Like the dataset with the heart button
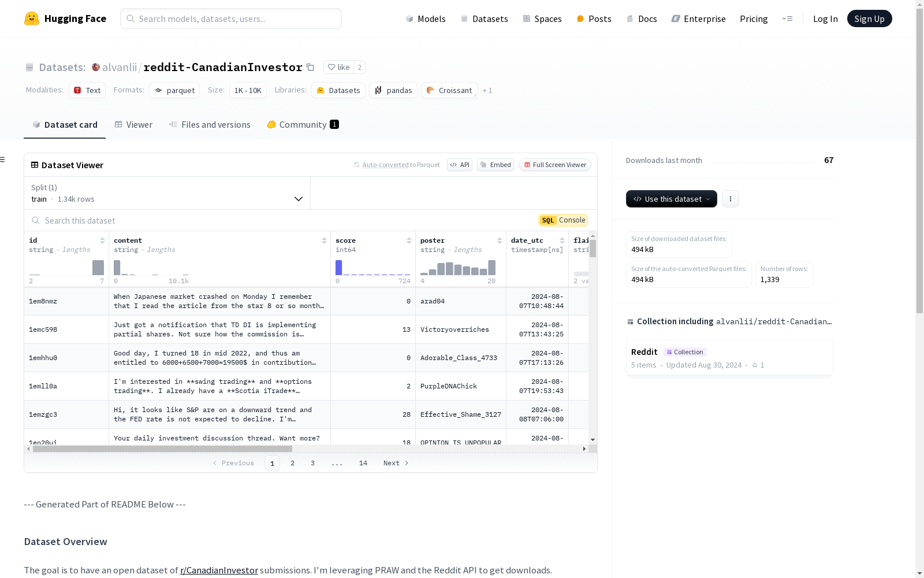The height and width of the screenshot is (578, 924). coord(338,67)
